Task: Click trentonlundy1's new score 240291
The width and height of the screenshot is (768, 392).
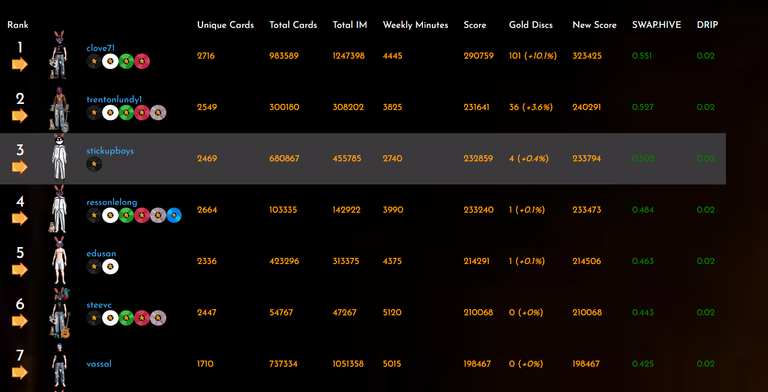Action: coord(587,107)
